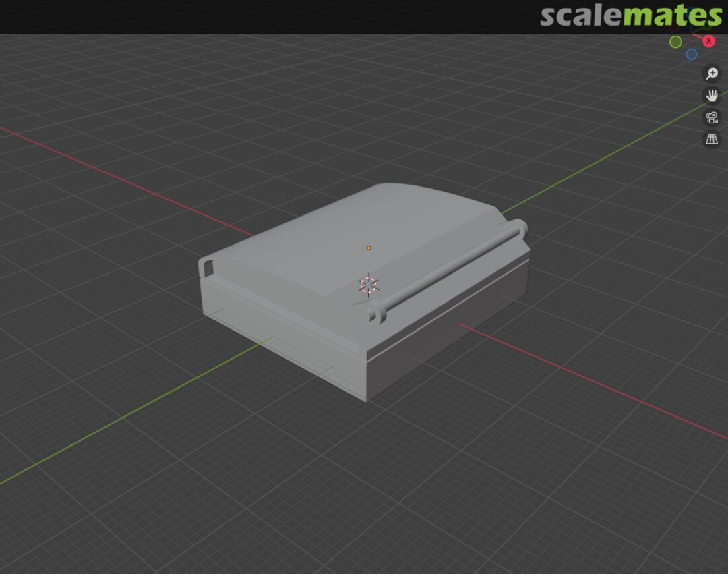Switch perspective/orthographic with the grid icon
Viewport: 728px width, 574px height.
712,140
